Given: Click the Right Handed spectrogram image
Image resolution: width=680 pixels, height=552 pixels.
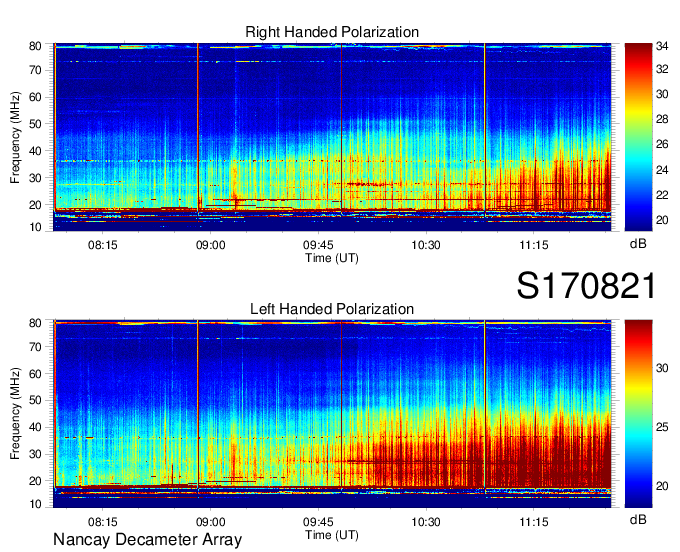Looking at the screenshot, I should (x=332, y=137).
